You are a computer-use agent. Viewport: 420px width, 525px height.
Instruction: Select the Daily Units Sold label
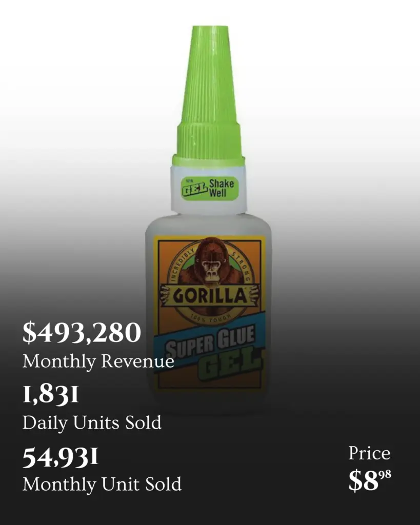[x=92, y=422]
